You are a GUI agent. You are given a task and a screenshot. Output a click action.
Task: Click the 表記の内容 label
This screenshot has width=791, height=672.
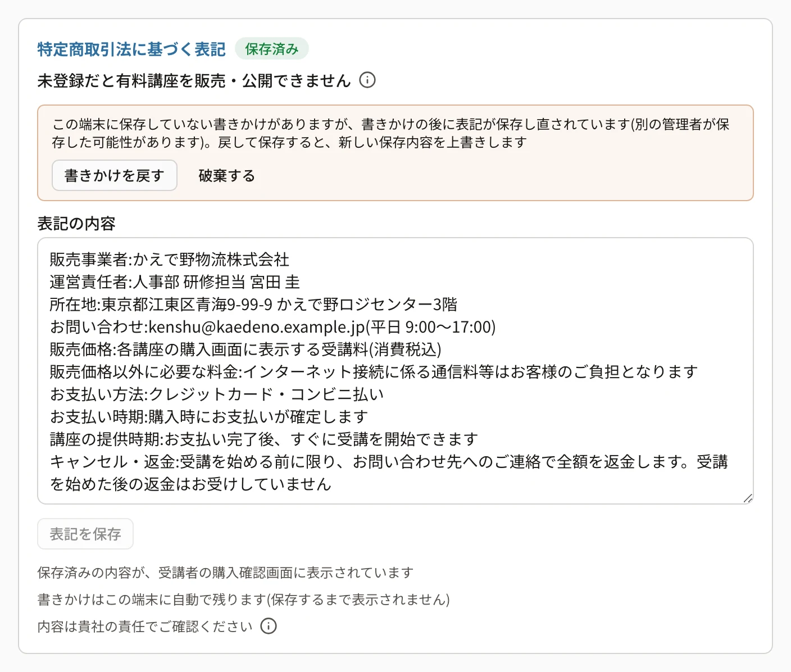click(x=76, y=224)
